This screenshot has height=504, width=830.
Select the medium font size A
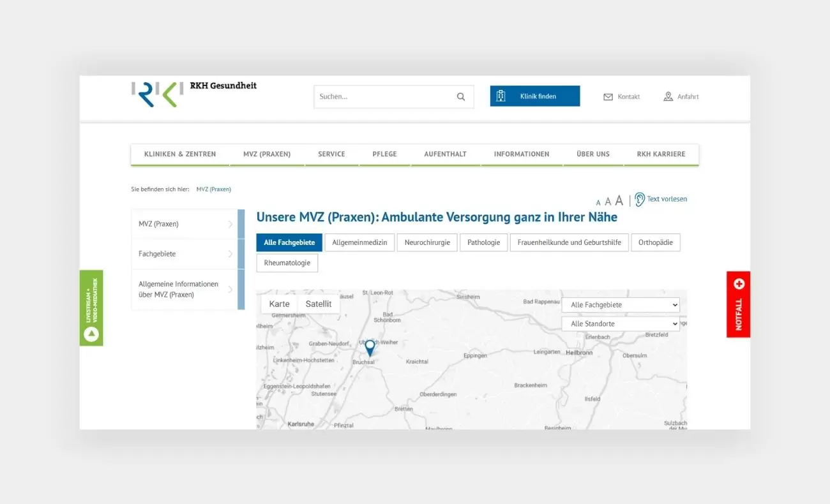click(x=608, y=202)
